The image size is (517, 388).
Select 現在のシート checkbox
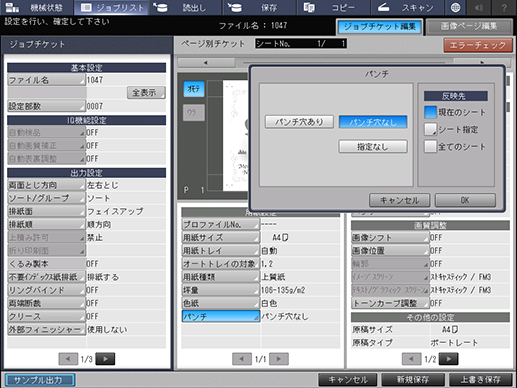click(430, 112)
